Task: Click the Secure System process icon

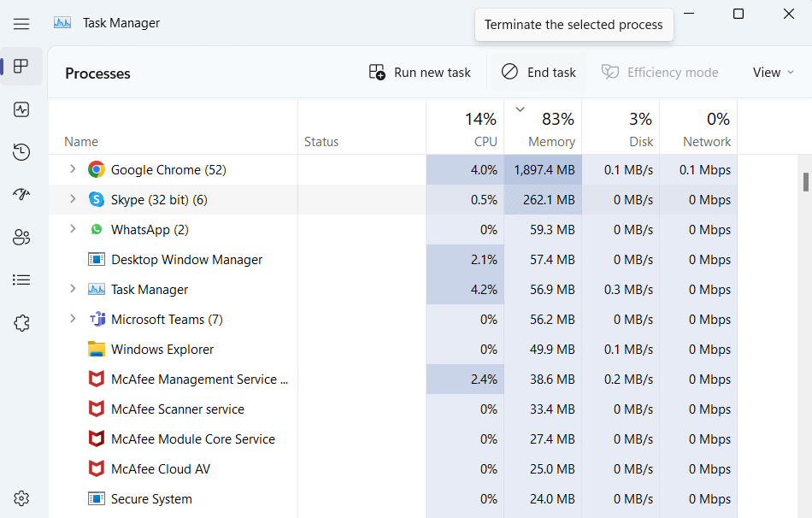Action: point(97,498)
